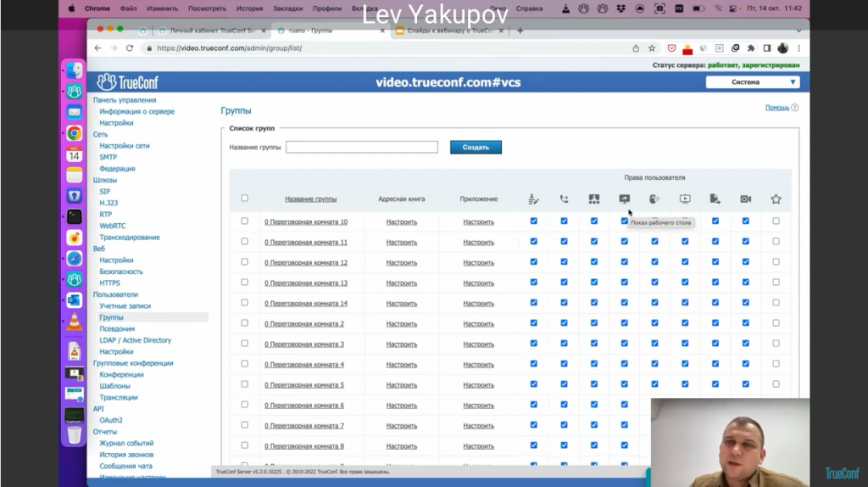The height and width of the screenshot is (487, 868).
Task: Open the Закладки menu in menu bar
Action: pyautogui.click(x=288, y=8)
